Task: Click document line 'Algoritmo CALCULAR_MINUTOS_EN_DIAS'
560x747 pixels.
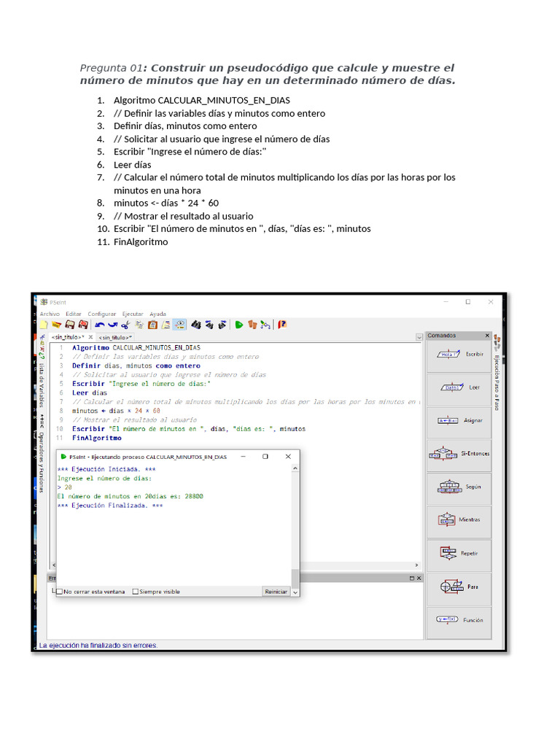Action: [202, 101]
